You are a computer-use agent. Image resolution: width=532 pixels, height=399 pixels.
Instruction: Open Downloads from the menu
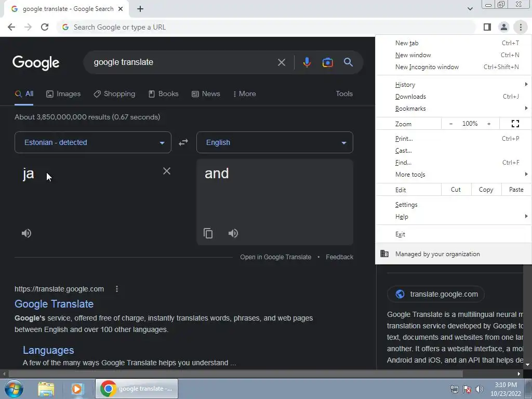tap(453, 97)
